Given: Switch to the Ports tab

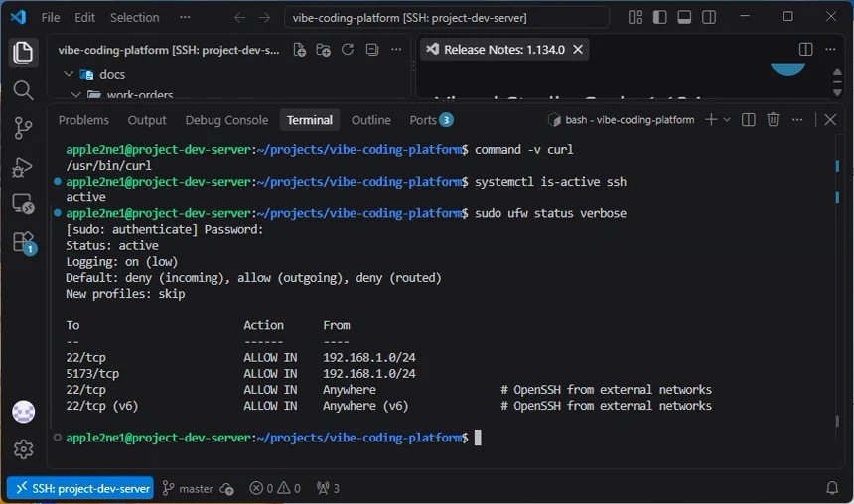Looking at the screenshot, I should pyautogui.click(x=431, y=120).
